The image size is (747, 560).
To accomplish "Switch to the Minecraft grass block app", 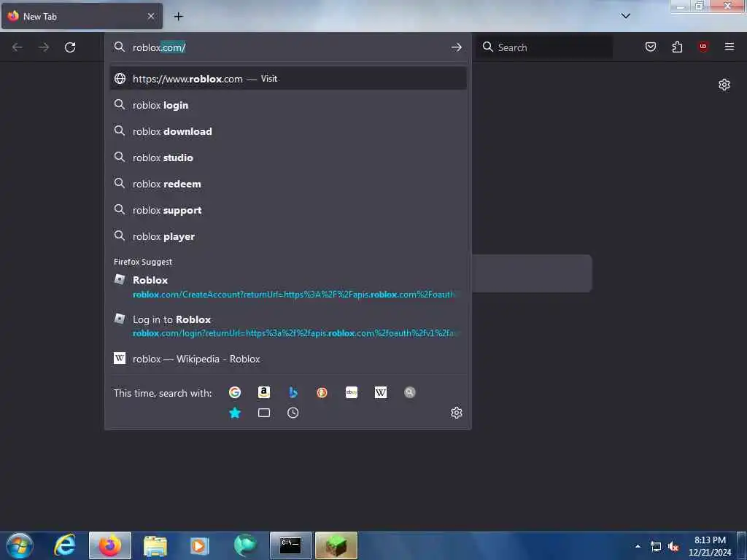I will pyautogui.click(x=336, y=545).
